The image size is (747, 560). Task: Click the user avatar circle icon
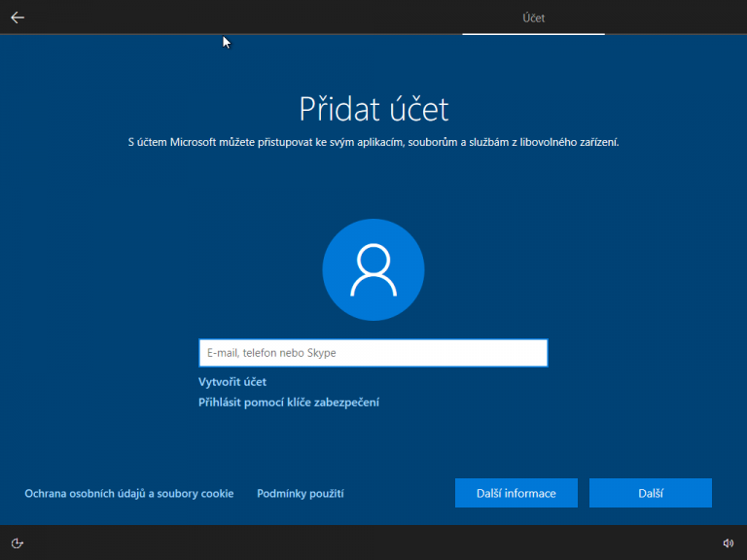(373, 269)
